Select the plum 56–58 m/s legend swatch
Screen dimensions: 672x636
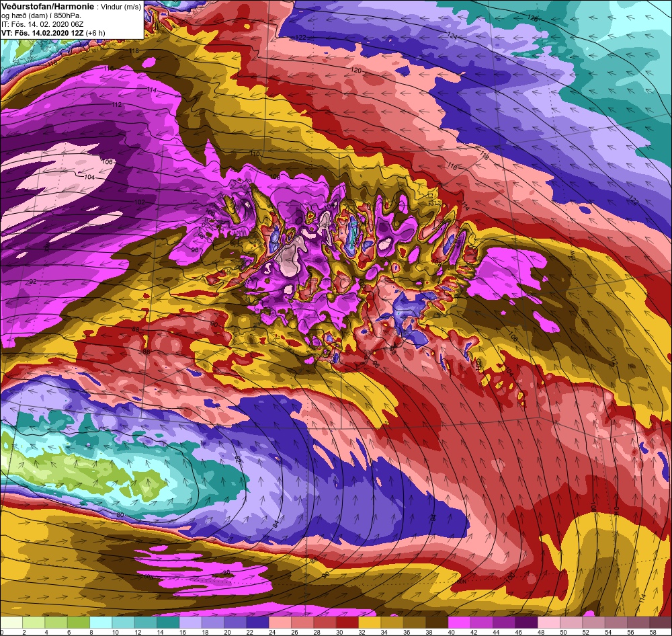point(638,622)
